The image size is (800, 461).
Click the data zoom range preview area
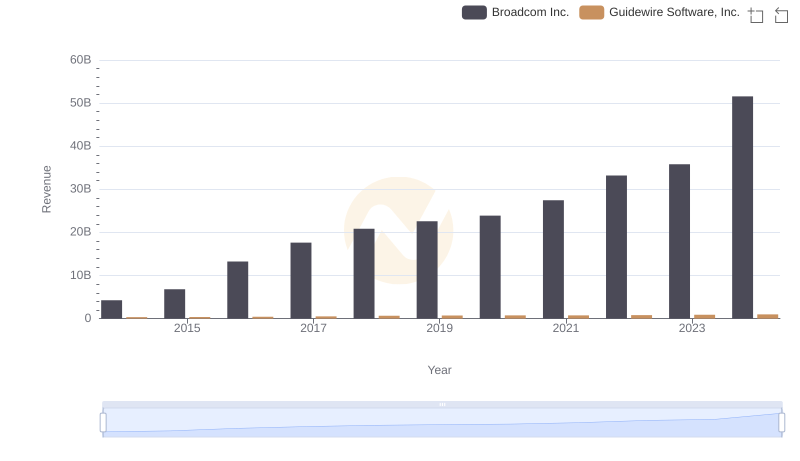point(442,423)
